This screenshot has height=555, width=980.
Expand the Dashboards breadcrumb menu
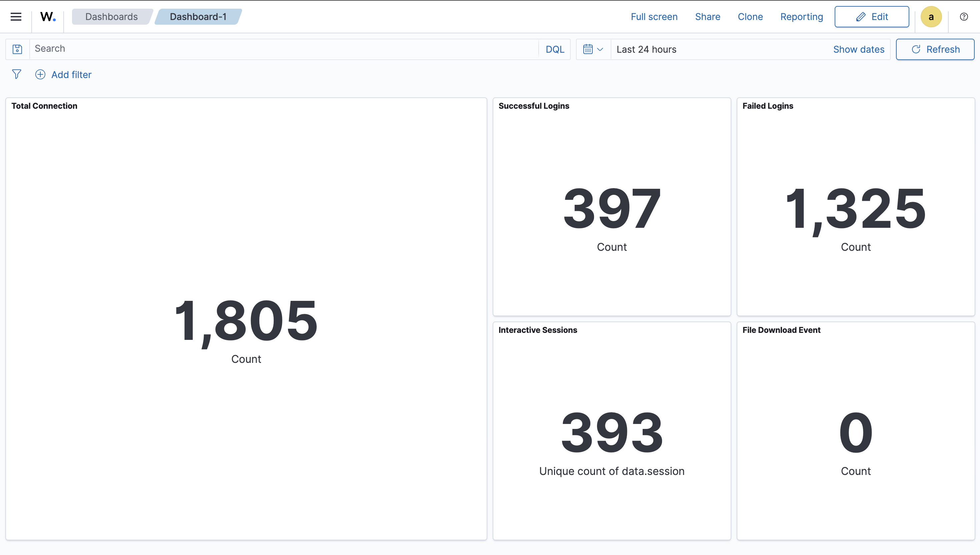[x=111, y=17]
